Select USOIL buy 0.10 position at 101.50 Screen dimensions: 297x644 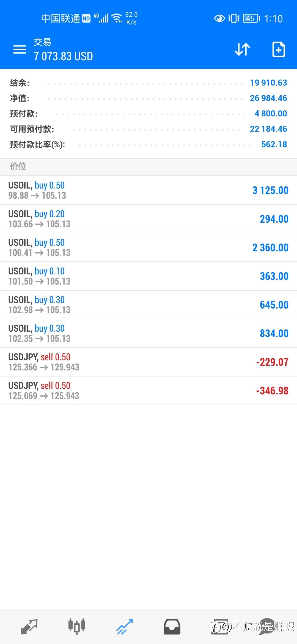point(148,276)
